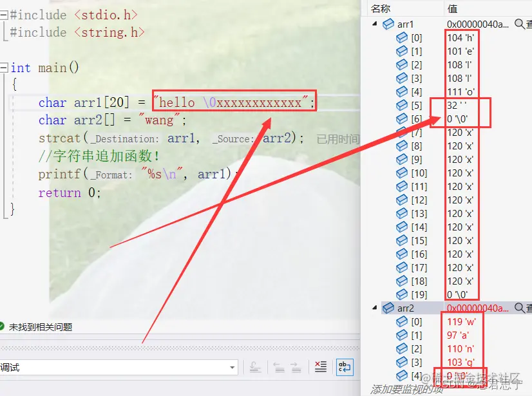The image size is (532, 396).
Task: Click the cube icon of arr1 element [0]
Action: click(x=402, y=37)
